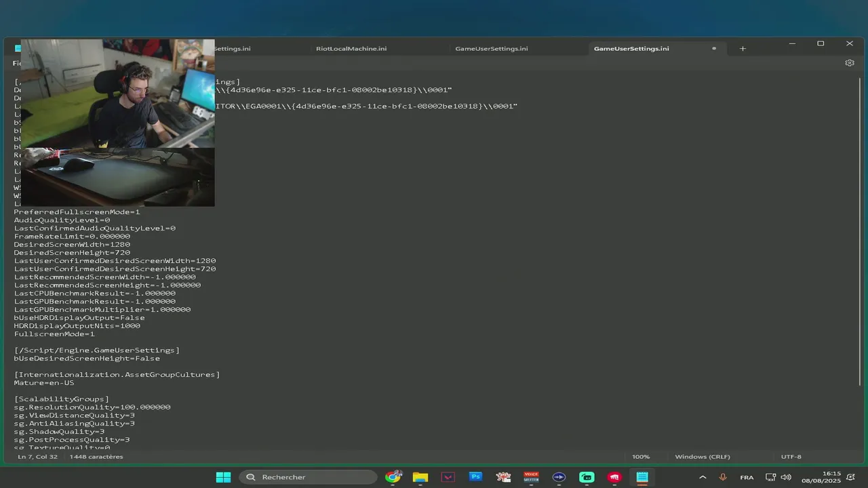Image resolution: width=868 pixels, height=488 pixels.
Task: Click line LastUserConfirmedDesiredScreenHeight=720
Action: [x=115, y=269]
